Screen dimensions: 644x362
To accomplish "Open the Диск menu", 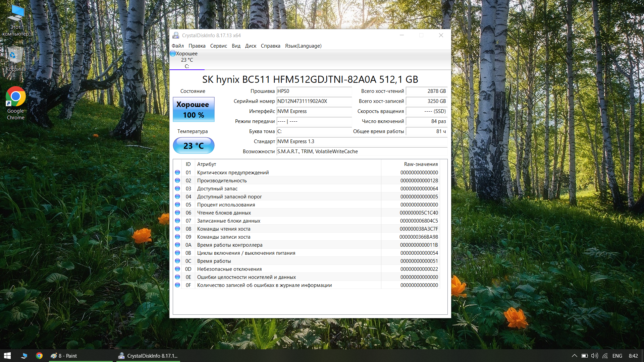I will point(251,46).
